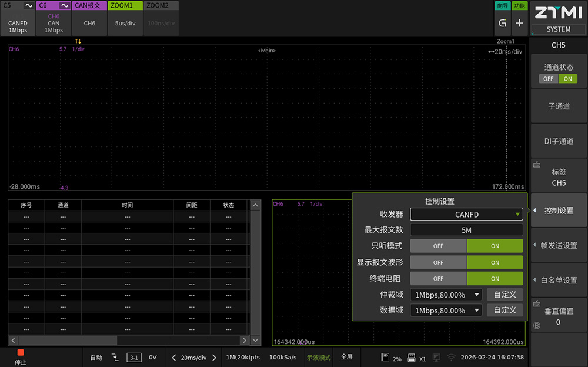588x367 pixels.
Task: Turn 只听模式 OFF
Action: click(x=438, y=246)
